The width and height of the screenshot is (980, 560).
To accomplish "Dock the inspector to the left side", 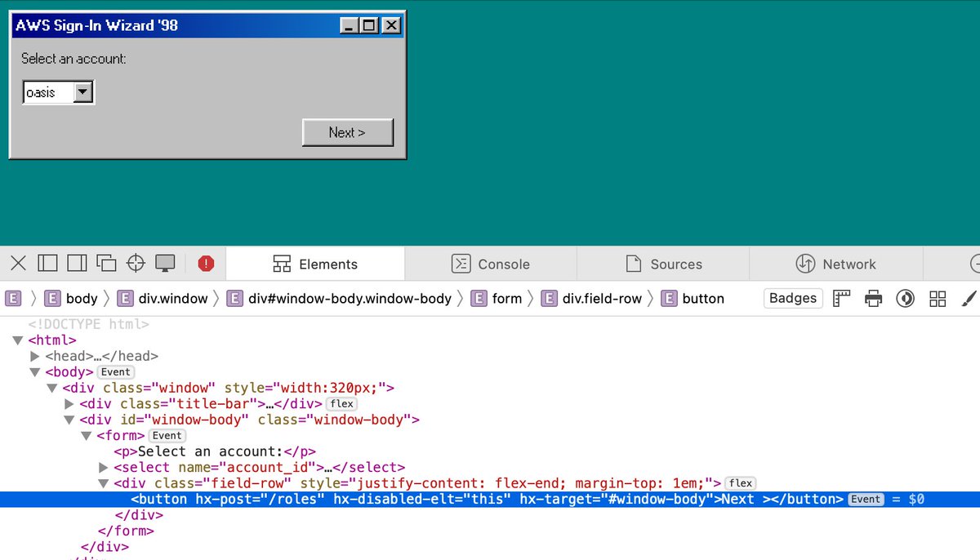I will tap(48, 263).
